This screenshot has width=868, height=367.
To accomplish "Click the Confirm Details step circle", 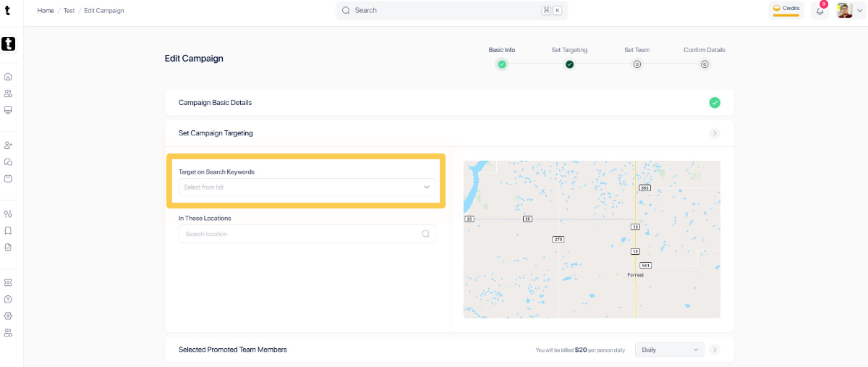I will coord(705,64).
